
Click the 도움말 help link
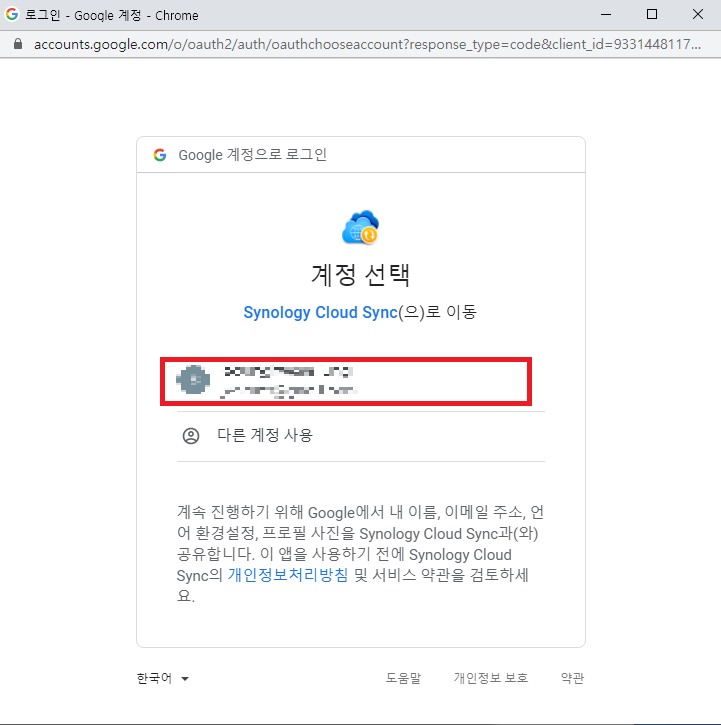coord(403,678)
